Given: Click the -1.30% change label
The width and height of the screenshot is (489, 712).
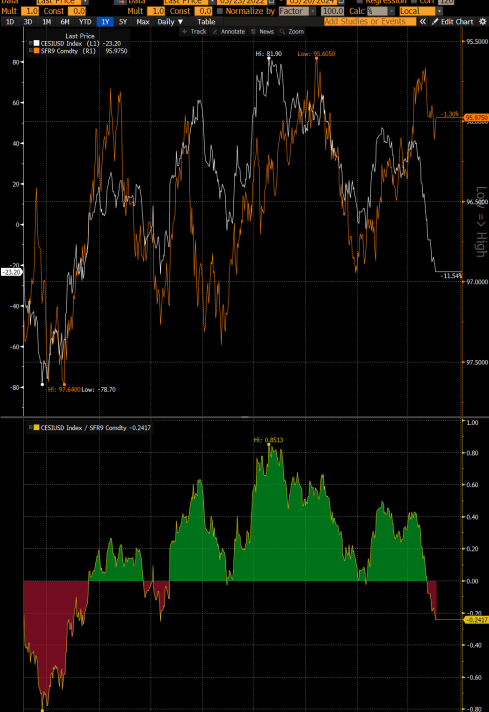Looking at the screenshot, I should click(x=450, y=114).
